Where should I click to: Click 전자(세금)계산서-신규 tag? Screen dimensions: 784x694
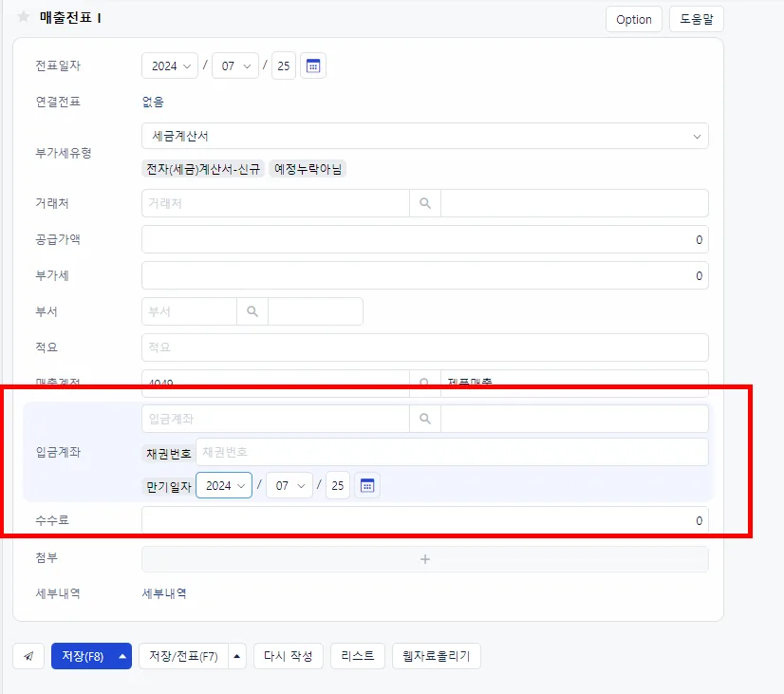coord(203,169)
